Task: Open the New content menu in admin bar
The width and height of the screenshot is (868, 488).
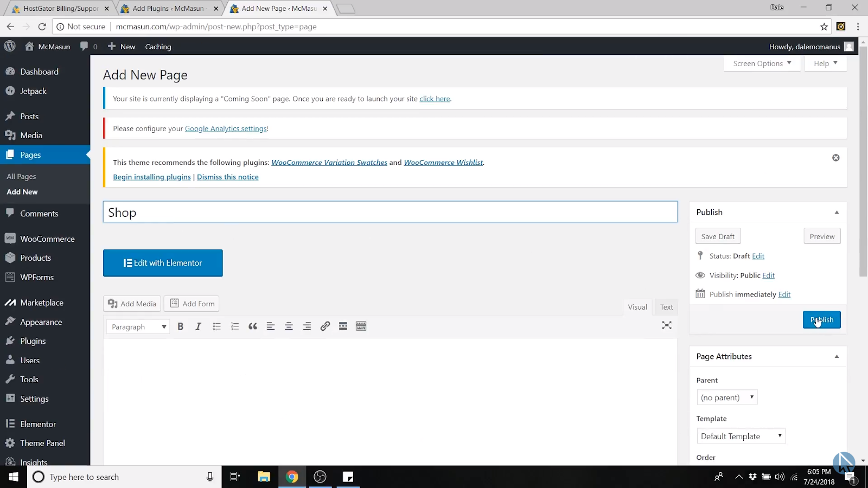Action: tap(122, 47)
